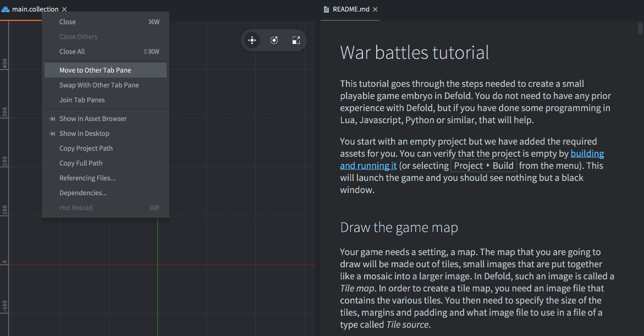Select the Move tool in scene toolbar
This screenshot has width=644, height=336.
252,40
